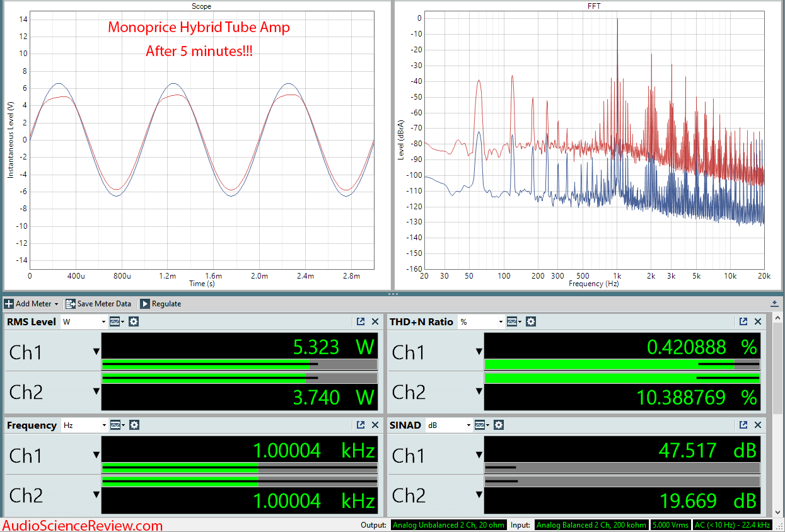Open the output setting 'Analog Unbalanced 2 Ch, 20 ohm'

pos(449,525)
